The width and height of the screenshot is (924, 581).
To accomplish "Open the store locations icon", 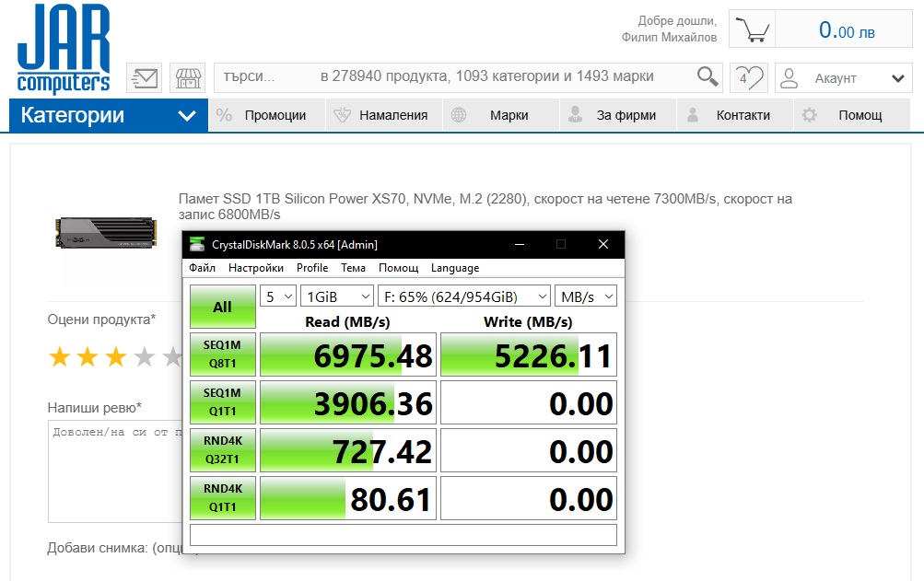I will [188, 77].
